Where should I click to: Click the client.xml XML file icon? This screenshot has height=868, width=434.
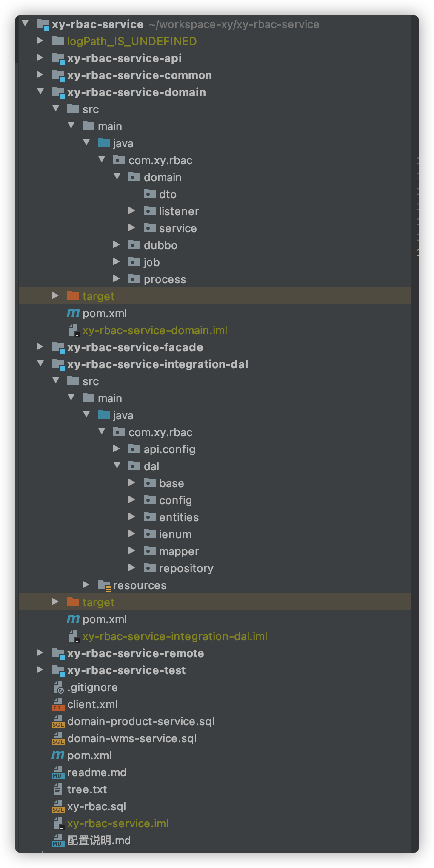(x=58, y=704)
